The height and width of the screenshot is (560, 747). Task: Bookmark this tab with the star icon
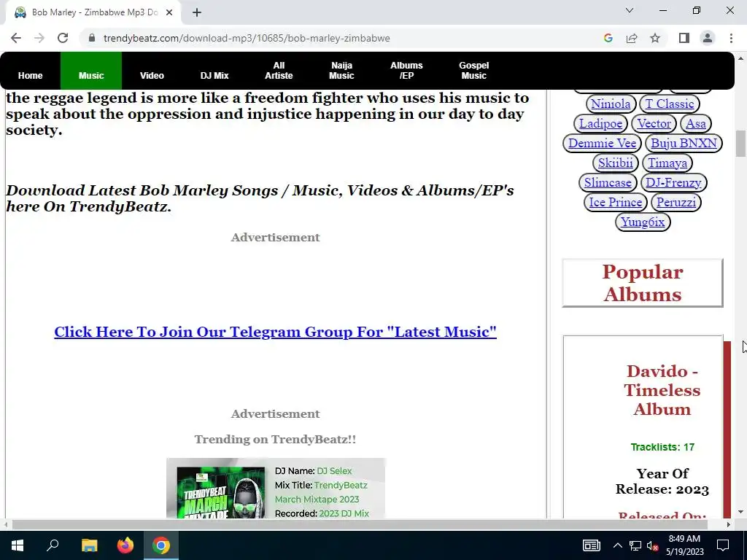tap(655, 38)
